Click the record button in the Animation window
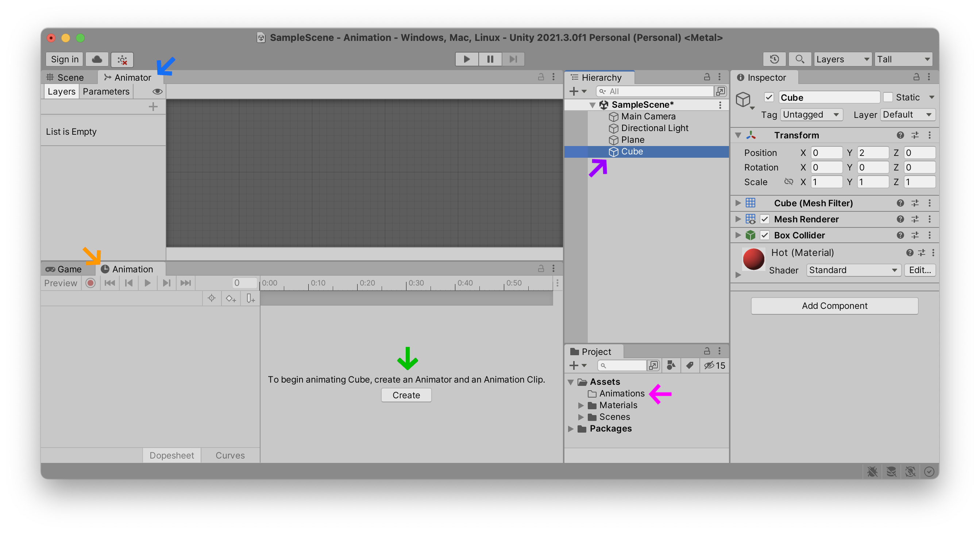980x533 pixels. (90, 283)
